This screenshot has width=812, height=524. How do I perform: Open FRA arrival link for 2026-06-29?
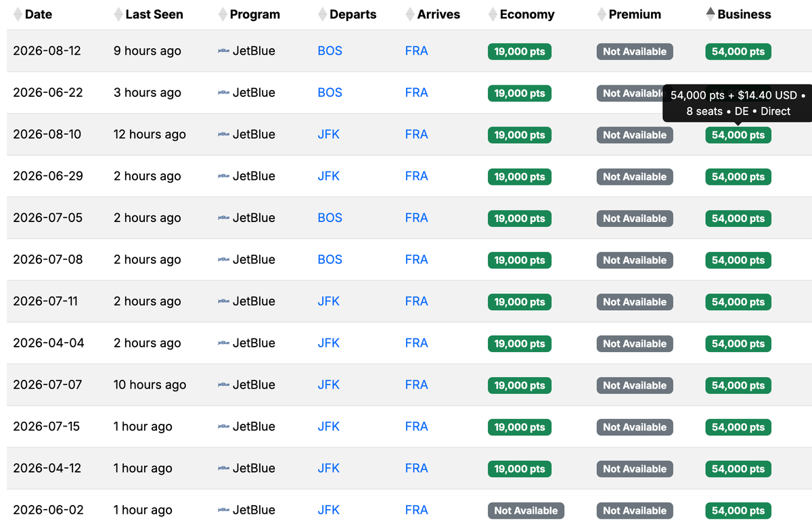coord(416,176)
